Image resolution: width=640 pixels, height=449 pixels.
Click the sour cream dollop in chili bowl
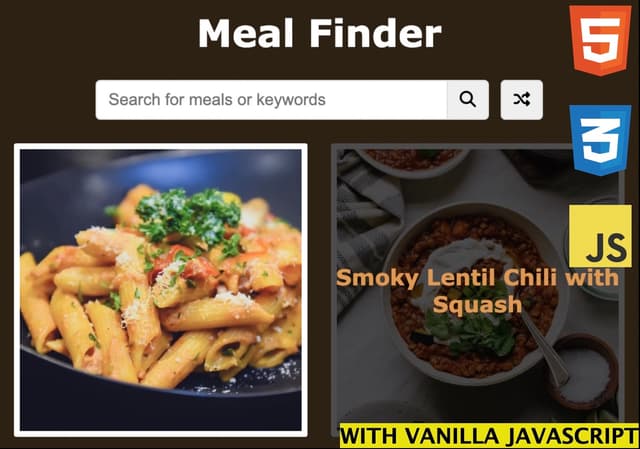click(x=461, y=261)
